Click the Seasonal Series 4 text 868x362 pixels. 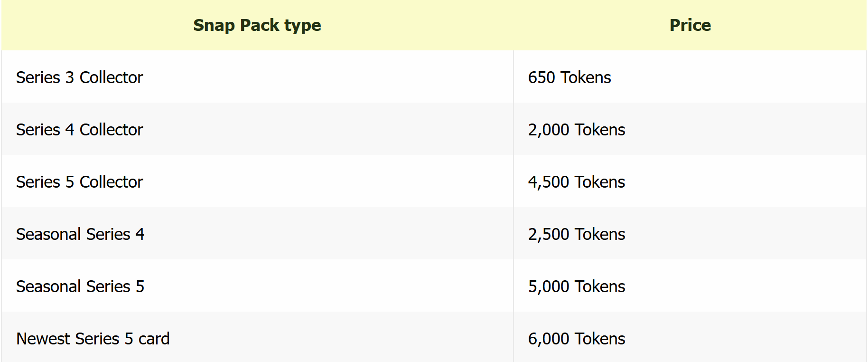pos(80,234)
